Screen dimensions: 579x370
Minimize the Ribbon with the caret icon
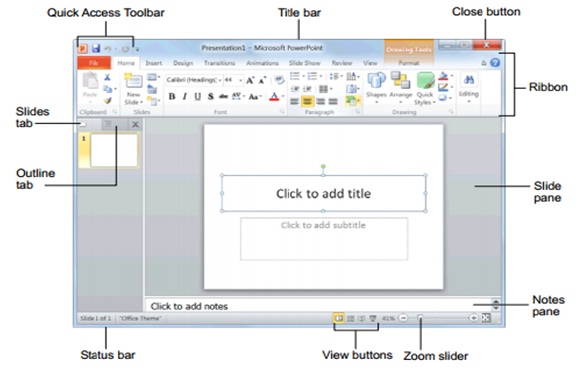tap(484, 63)
